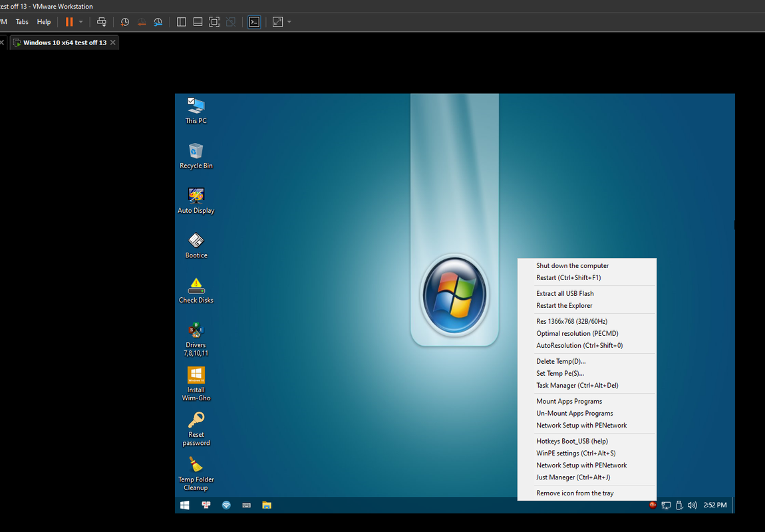The width and height of the screenshot is (765, 532).
Task: Click the red toolbox taskbar icon
Action: tap(206, 505)
